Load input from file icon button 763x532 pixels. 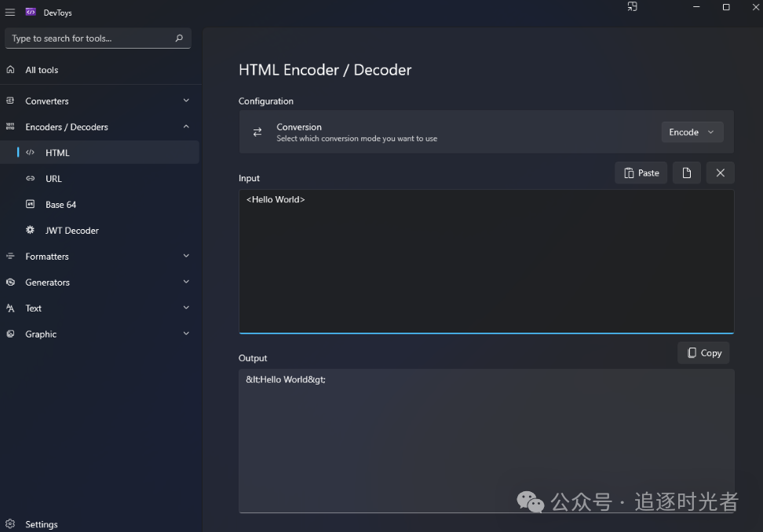click(686, 173)
